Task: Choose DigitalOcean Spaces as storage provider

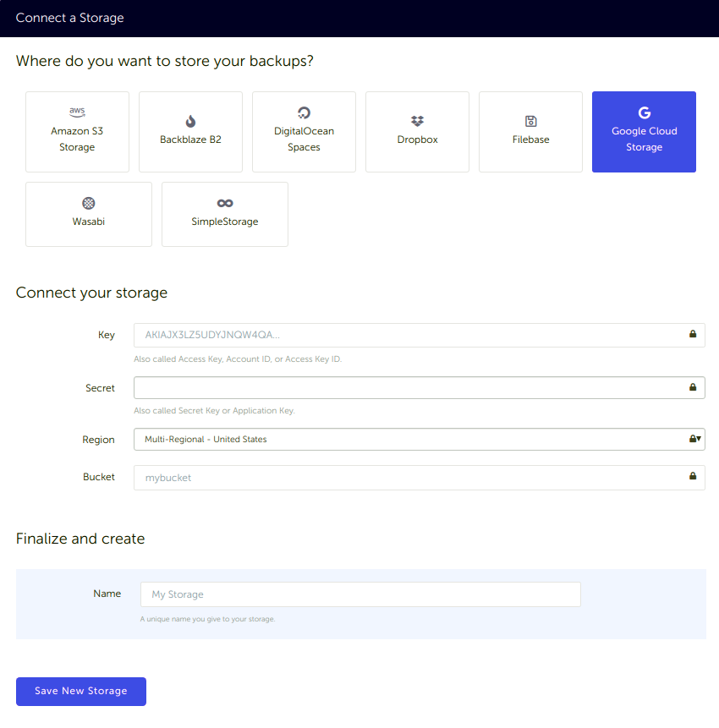Action: click(x=304, y=132)
